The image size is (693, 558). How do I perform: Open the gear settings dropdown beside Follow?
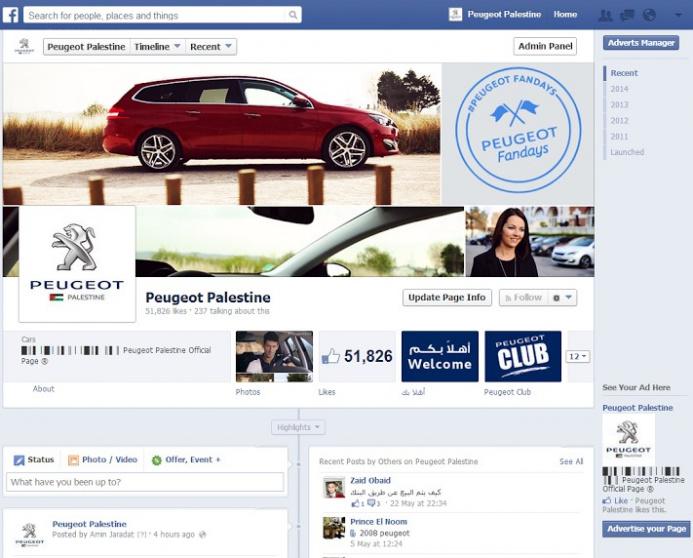[563, 298]
